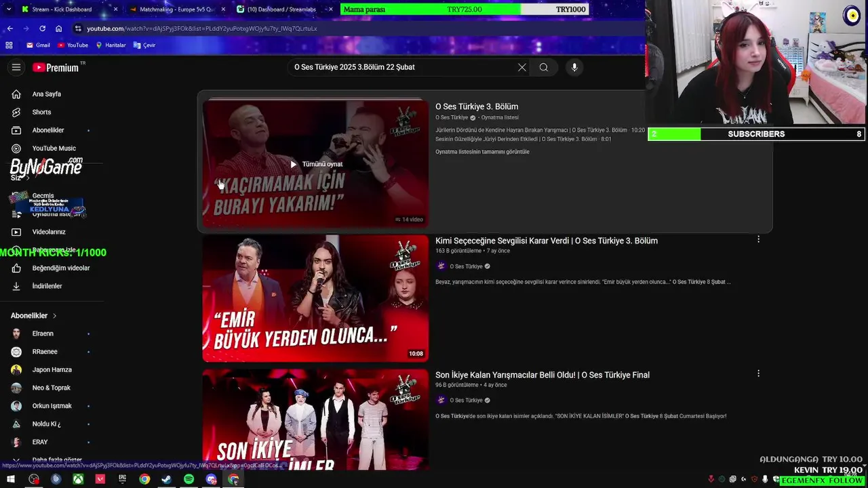This screenshot has height=488, width=868.
Task: Open Emir Büyük Yerden Olunca thumbnail
Action: click(315, 298)
